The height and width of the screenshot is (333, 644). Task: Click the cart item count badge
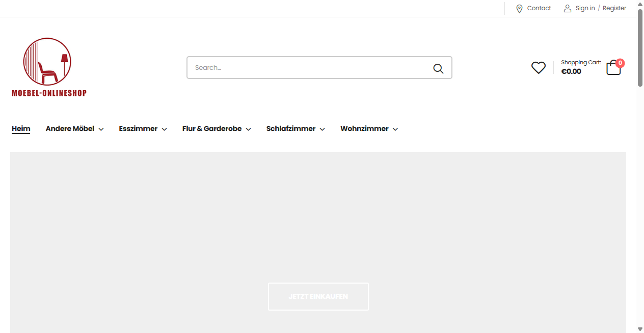click(x=620, y=63)
